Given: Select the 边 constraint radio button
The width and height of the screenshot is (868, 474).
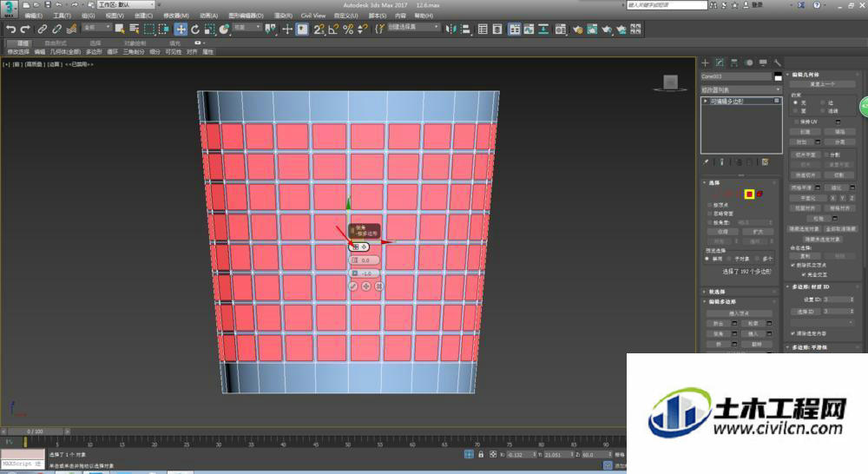Looking at the screenshot, I should 823,103.
